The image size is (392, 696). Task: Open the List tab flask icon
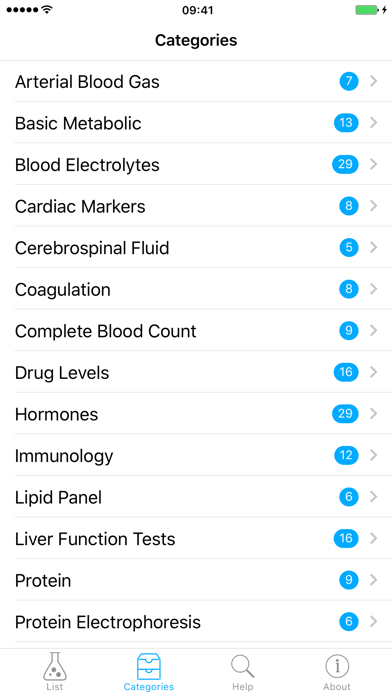[55, 666]
